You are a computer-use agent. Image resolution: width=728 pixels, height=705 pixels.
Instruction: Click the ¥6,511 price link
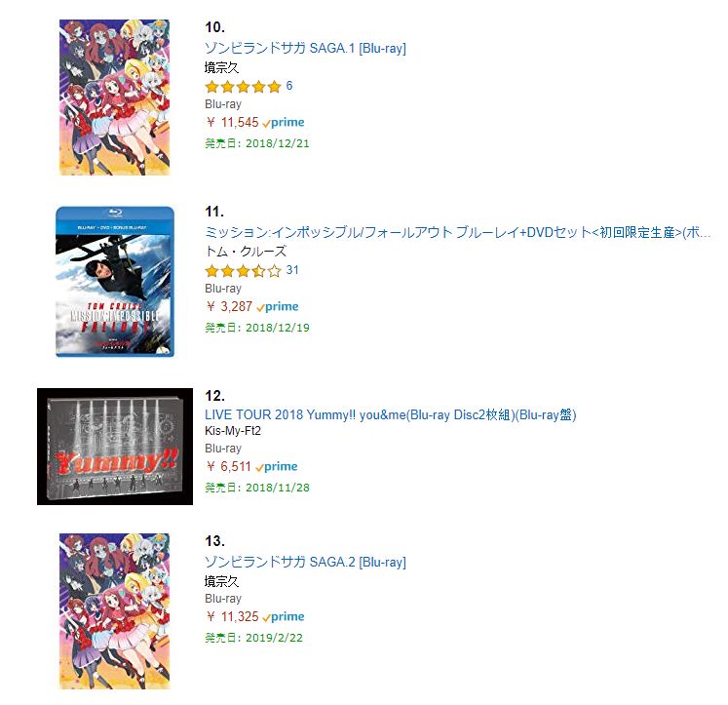coord(228,466)
